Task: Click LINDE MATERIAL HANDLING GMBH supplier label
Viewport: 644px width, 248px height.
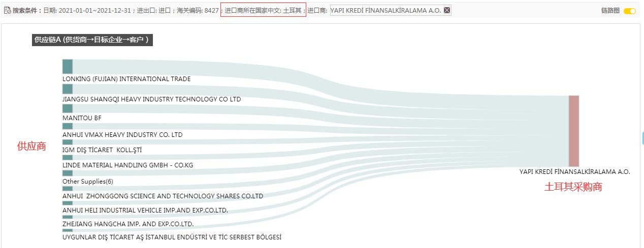Action: 127,165
